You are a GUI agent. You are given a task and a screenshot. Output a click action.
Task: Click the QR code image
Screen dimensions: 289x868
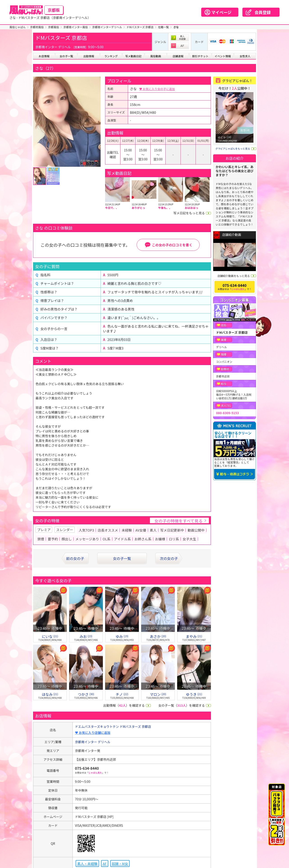(86, 843)
